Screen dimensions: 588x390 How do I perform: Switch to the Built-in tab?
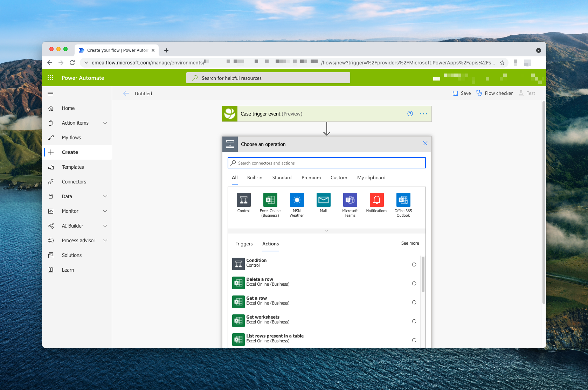(255, 177)
